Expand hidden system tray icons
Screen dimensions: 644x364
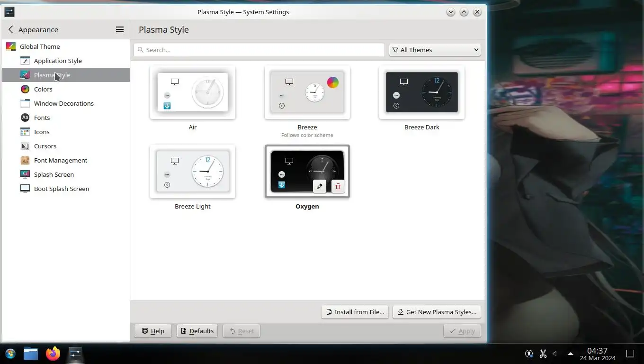571,354
